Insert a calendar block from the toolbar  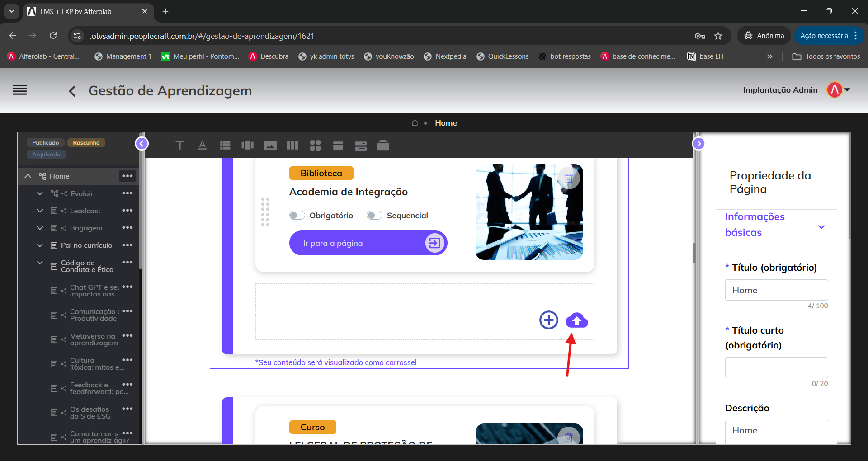[x=338, y=145]
